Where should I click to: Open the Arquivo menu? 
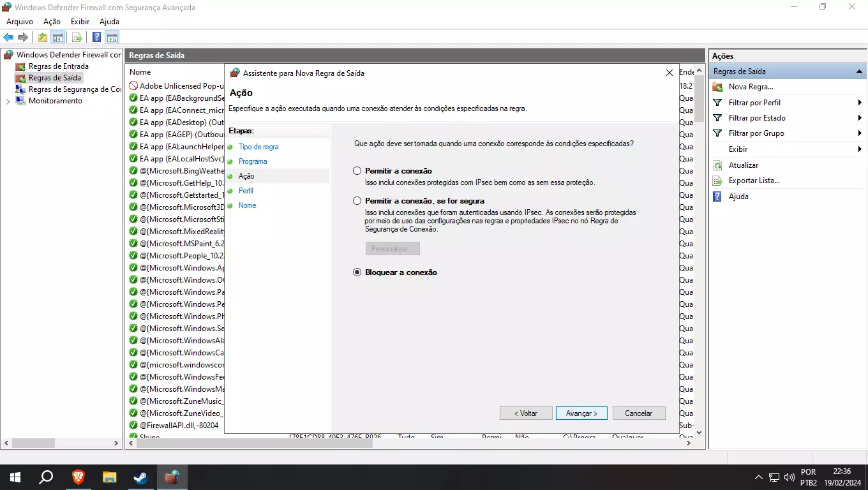(x=20, y=22)
